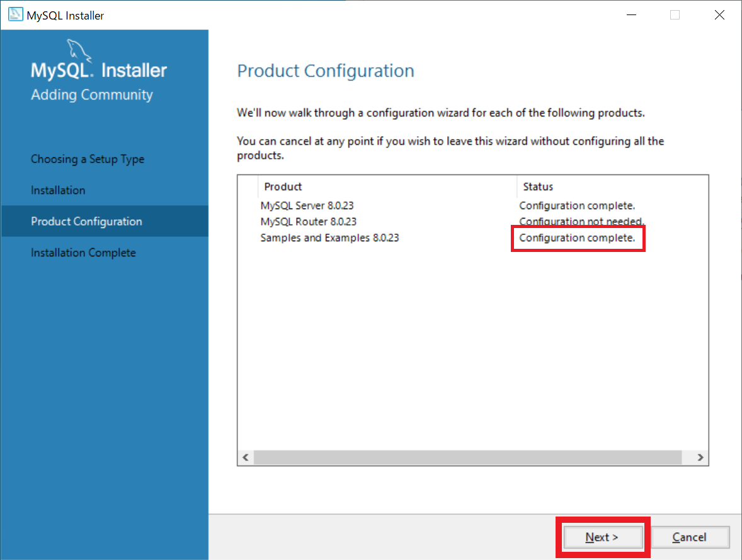
Task: Click the Cancel button
Action: coord(690,537)
